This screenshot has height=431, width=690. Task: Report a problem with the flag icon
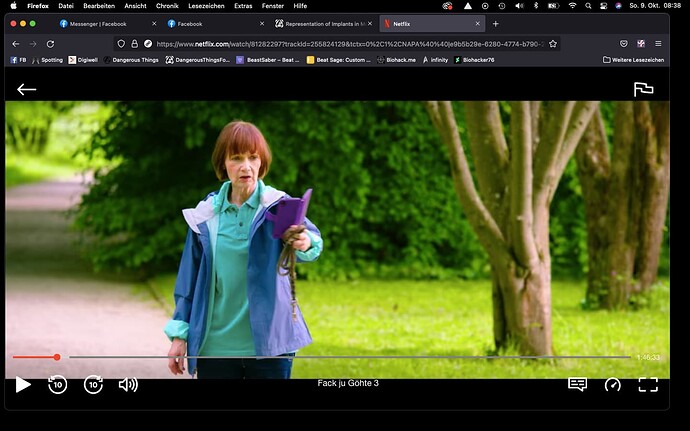point(643,89)
